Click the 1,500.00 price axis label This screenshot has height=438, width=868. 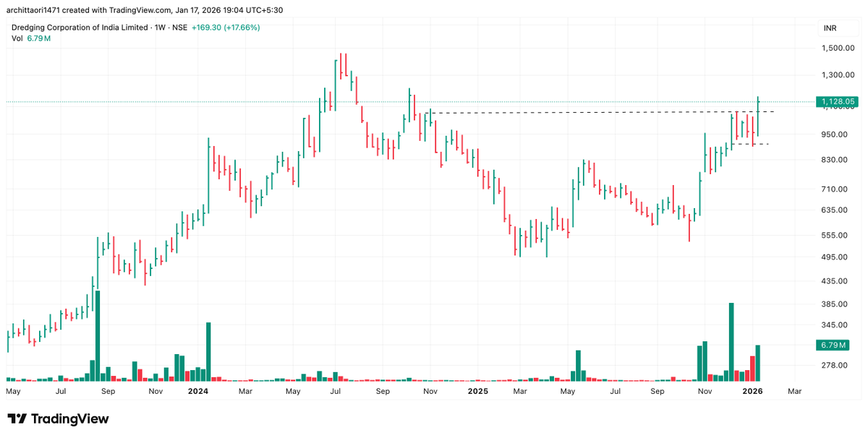(838, 48)
